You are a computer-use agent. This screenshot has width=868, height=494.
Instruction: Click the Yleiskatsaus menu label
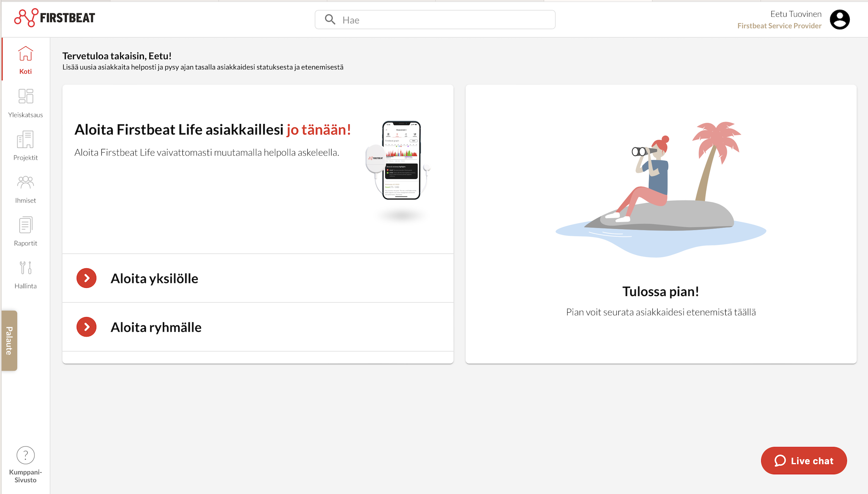pyautogui.click(x=26, y=115)
